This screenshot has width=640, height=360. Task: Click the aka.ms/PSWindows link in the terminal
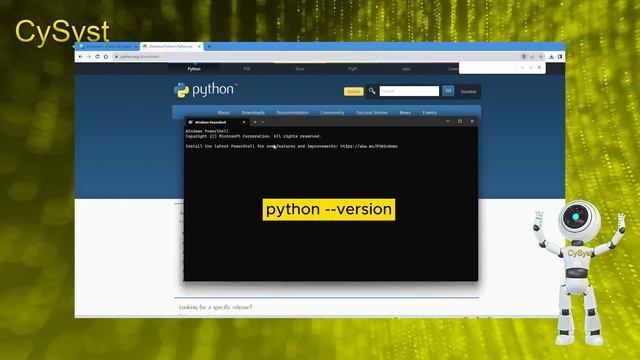(369, 146)
